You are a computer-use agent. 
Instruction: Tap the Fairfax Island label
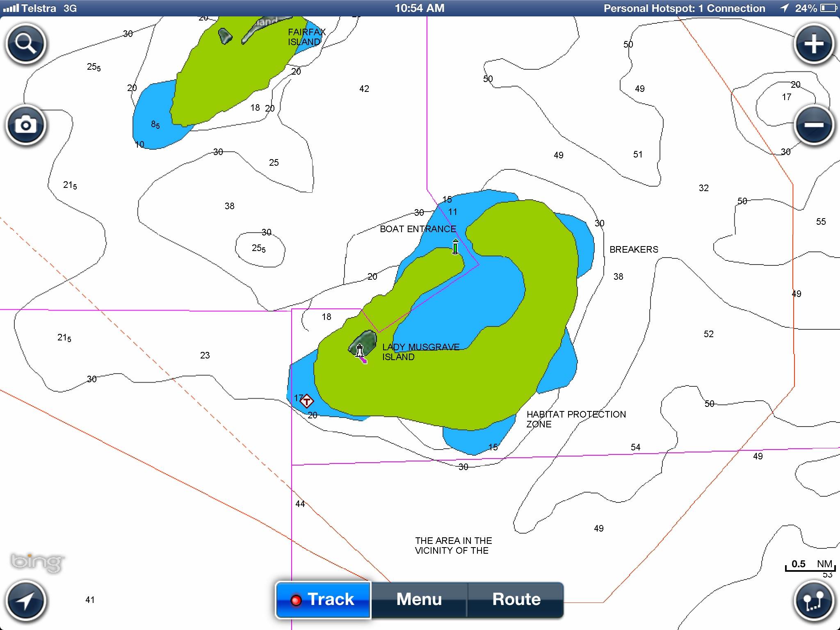pos(306,37)
